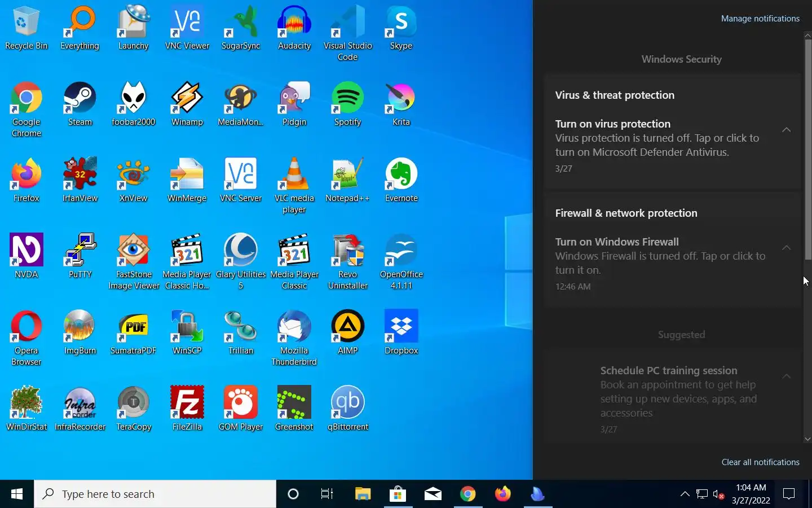Launch ImgBurn desktop icon
The image size is (812, 508).
pos(80,333)
